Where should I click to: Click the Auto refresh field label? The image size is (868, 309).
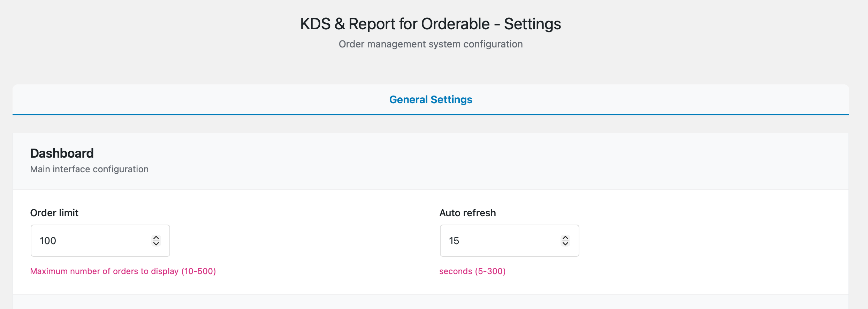[x=467, y=213]
